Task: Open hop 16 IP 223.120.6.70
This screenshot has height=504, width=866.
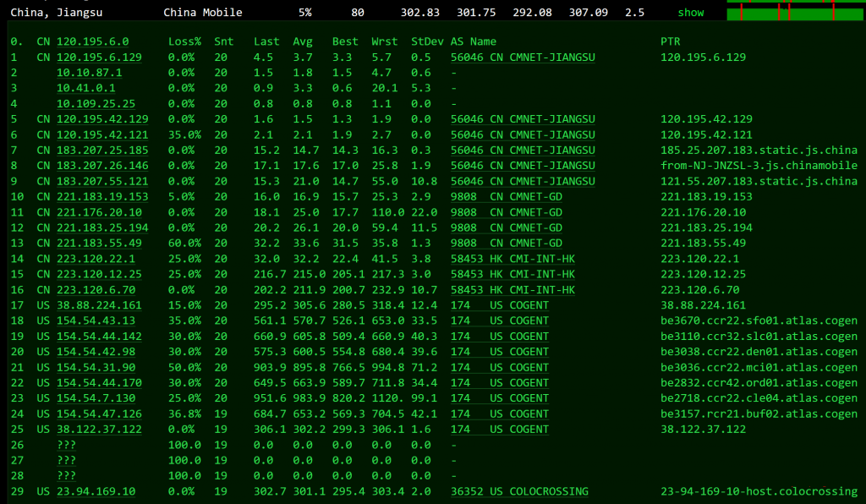Action: point(96,290)
